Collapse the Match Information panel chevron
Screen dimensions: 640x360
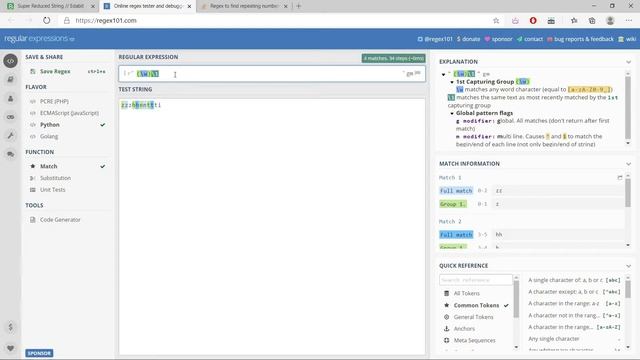tap(629, 164)
